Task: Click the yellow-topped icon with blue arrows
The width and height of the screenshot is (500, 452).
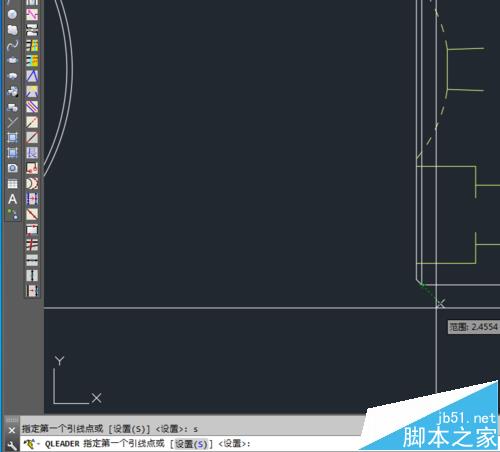Action: [x=32, y=91]
